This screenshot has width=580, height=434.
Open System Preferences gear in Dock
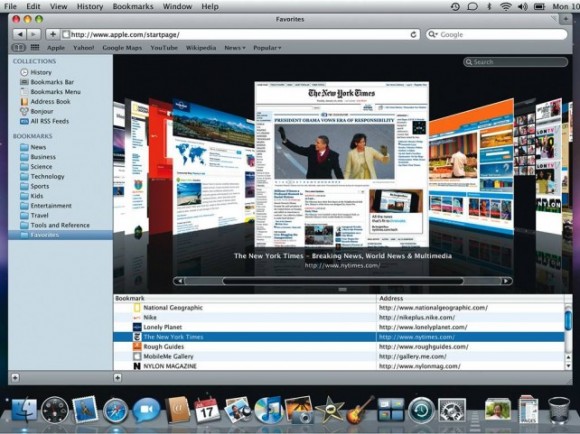452,410
